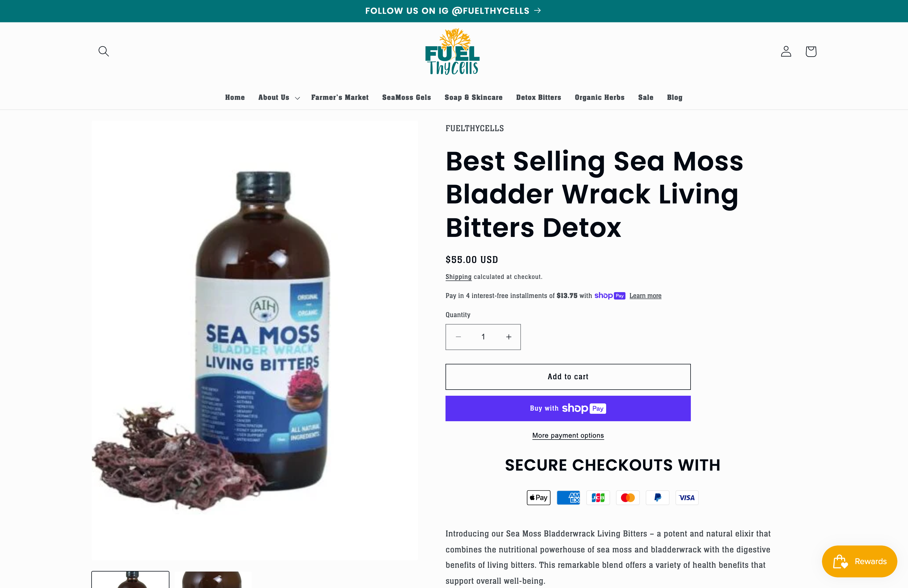
Task: Click the quantity number input field
Action: 483,337
